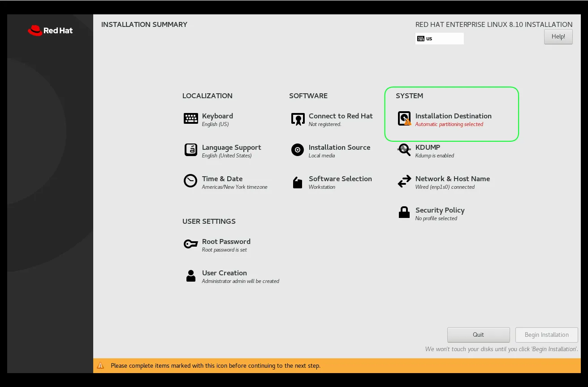Open Software Selection label
This screenshot has height=387, width=588.
coord(340,178)
